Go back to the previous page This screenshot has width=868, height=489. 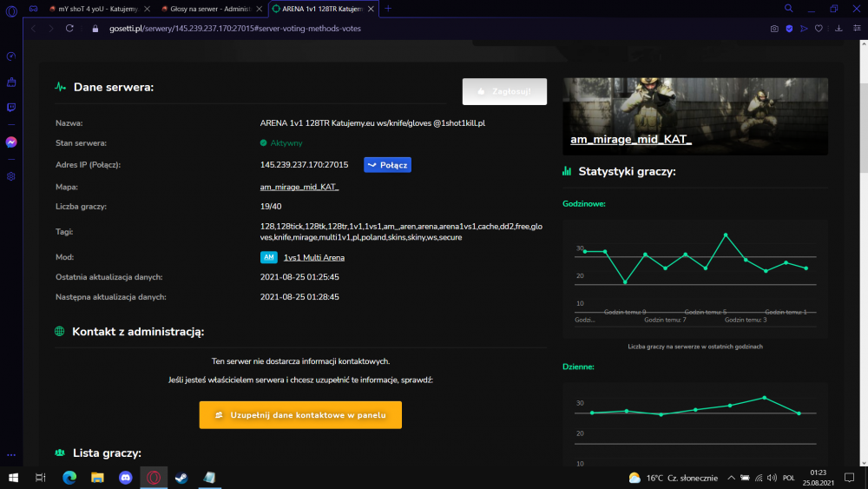pyautogui.click(x=33, y=29)
